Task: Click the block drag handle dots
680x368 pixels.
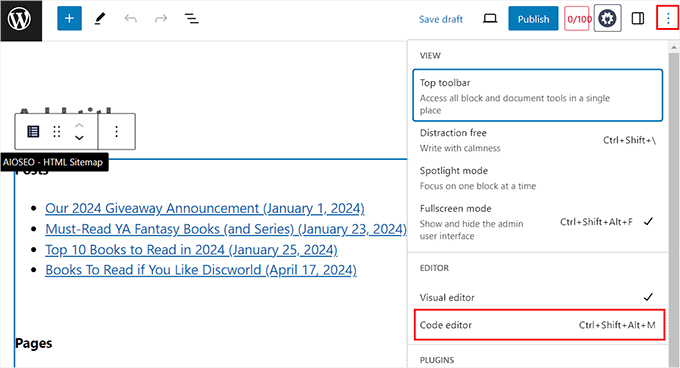Action: (57, 131)
